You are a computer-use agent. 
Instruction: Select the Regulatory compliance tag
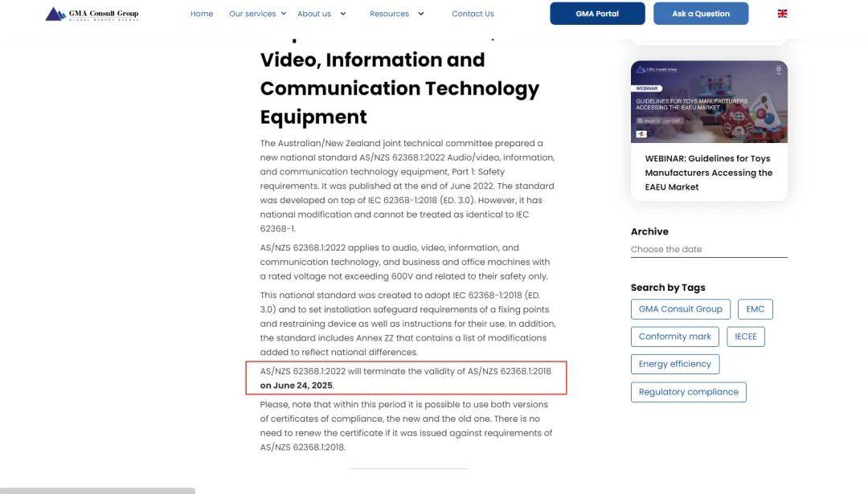pos(688,392)
